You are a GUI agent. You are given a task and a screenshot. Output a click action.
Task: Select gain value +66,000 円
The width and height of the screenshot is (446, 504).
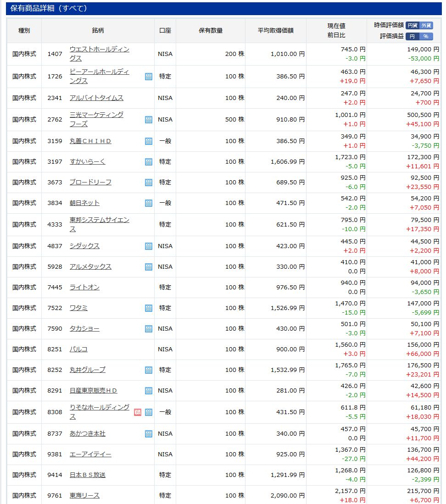click(x=423, y=354)
